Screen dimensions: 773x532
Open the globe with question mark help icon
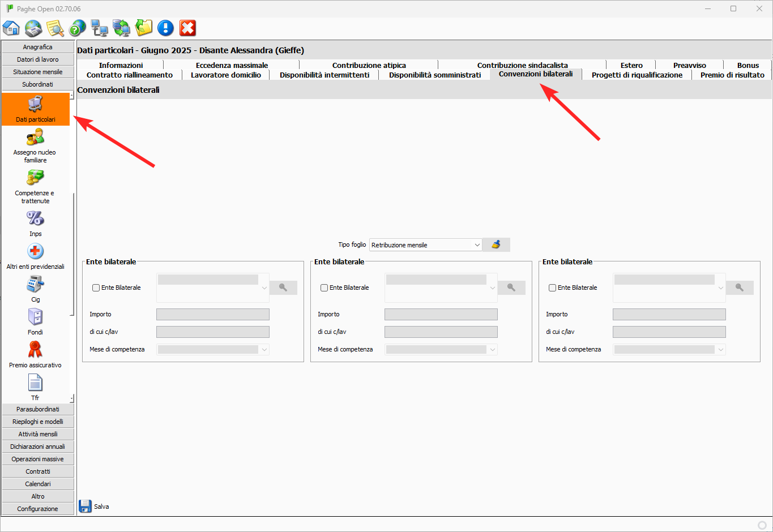[77, 28]
